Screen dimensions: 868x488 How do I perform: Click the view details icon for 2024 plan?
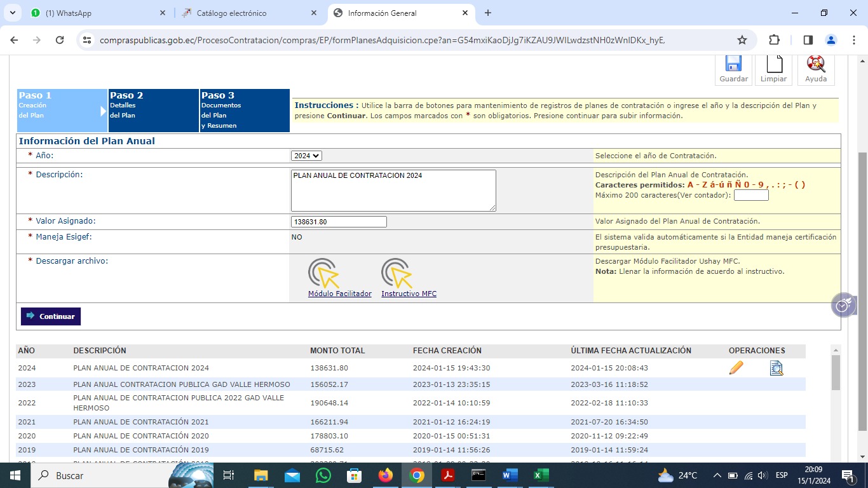point(776,368)
